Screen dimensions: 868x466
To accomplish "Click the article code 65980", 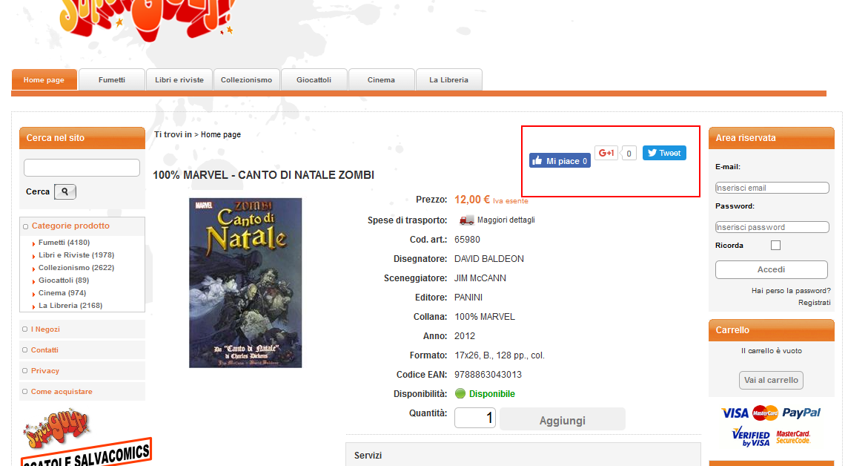I will pyautogui.click(x=467, y=240).
